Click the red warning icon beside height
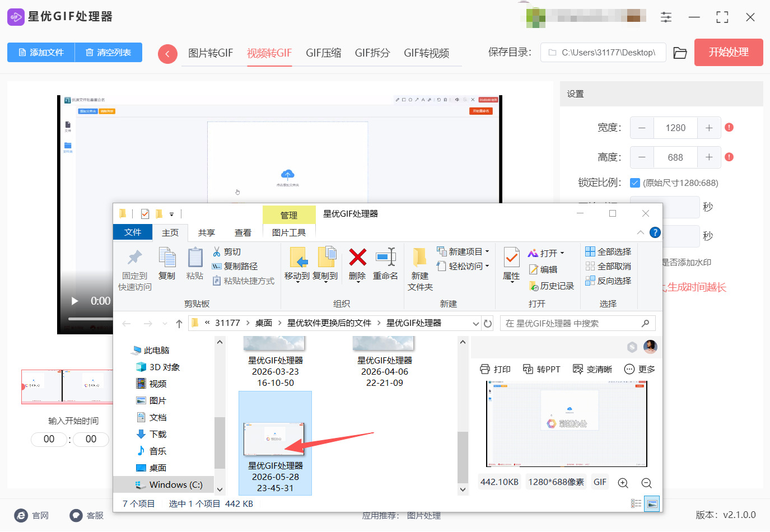The image size is (770, 532). coord(729,157)
